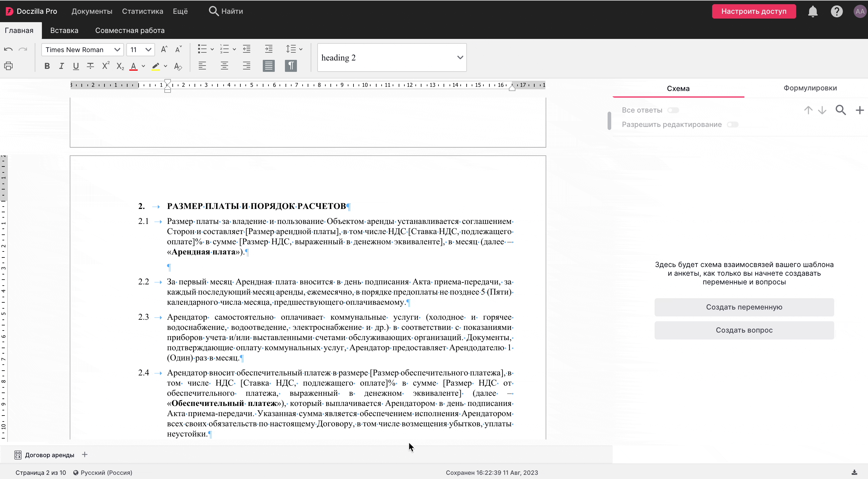Decrease paragraph indent
Viewport: 868px width, 479px height.
point(247,49)
